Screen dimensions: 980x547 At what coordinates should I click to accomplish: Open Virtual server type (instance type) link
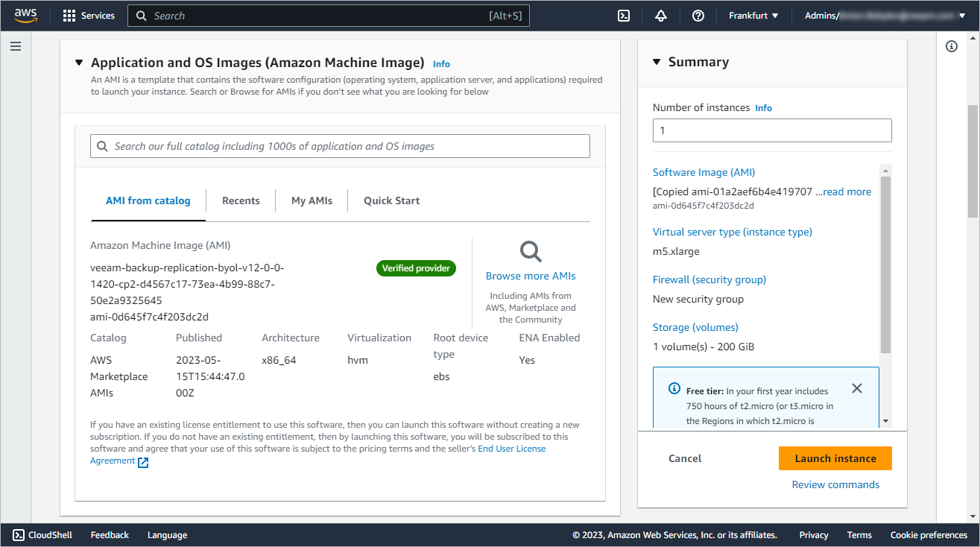pyautogui.click(x=733, y=232)
